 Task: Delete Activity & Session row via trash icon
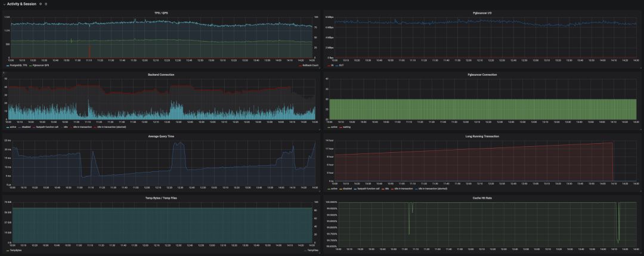click(x=45, y=4)
